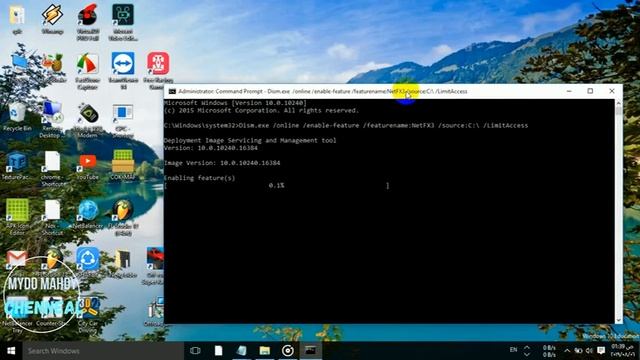Click 'Deployment Image Servicing and Management tool' line
This screenshot has height=360, width=640.
[x=250, y=140]
